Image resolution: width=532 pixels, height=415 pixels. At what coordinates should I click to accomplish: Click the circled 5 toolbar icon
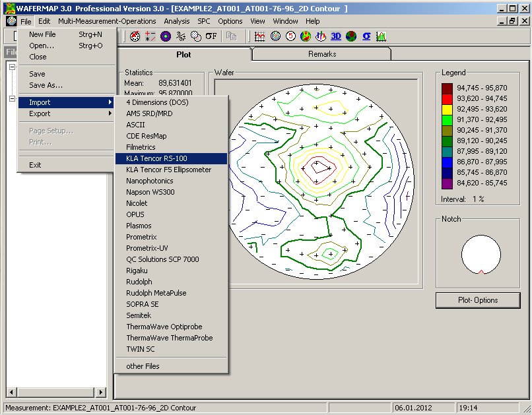[x=290, y=36]
